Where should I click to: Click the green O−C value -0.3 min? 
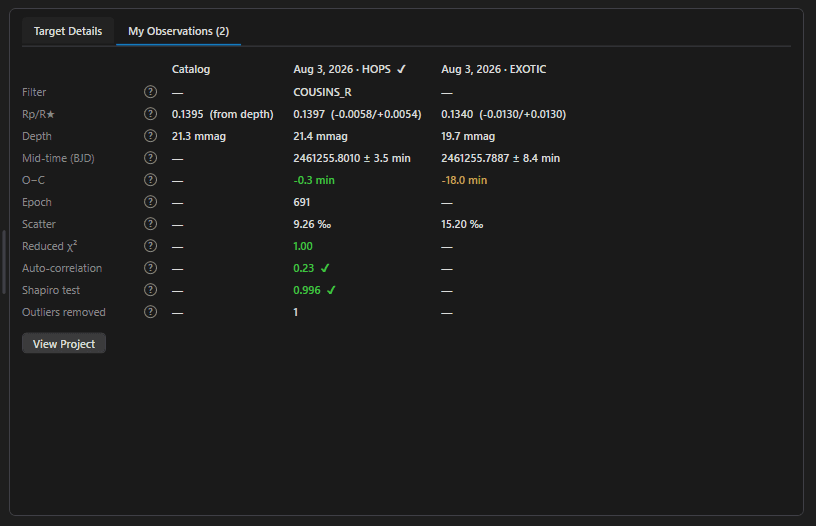pyautogui.click(x=314, y=180)
